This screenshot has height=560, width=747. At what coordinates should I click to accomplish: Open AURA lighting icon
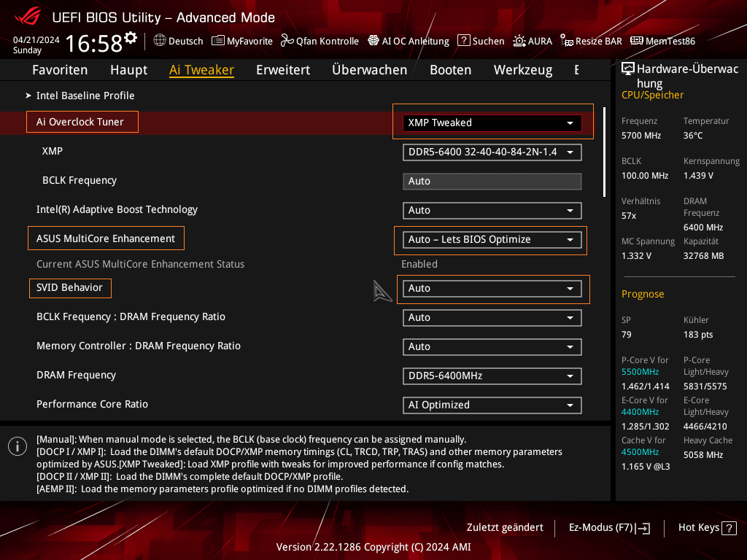click(519, 41)
